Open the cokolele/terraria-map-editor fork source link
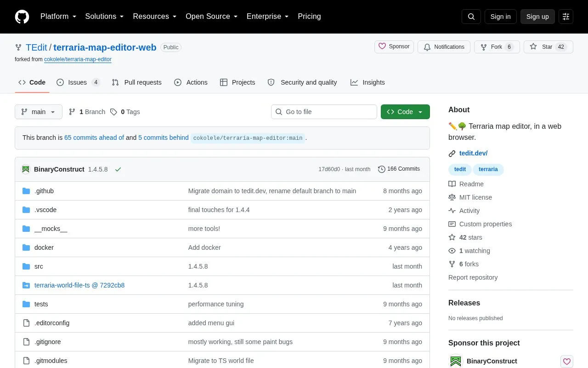The image size is (588, 368). tap(78, 59)
